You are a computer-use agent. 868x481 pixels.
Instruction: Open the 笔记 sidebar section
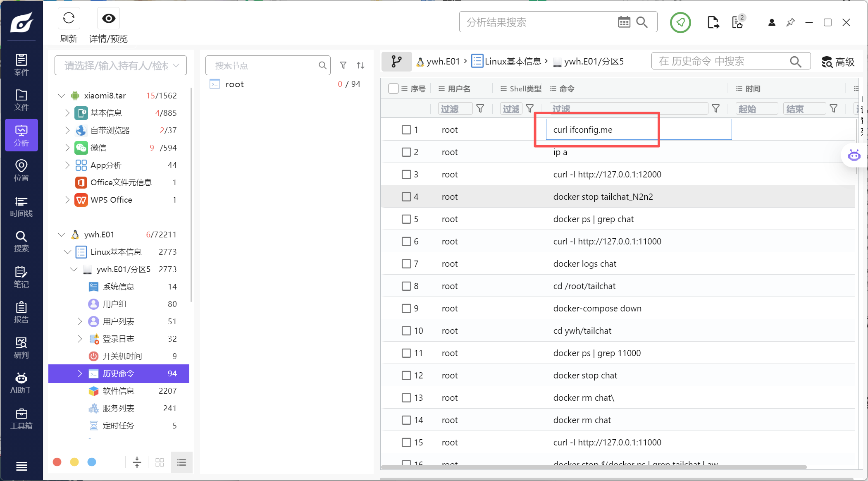[x=21, y=277]
